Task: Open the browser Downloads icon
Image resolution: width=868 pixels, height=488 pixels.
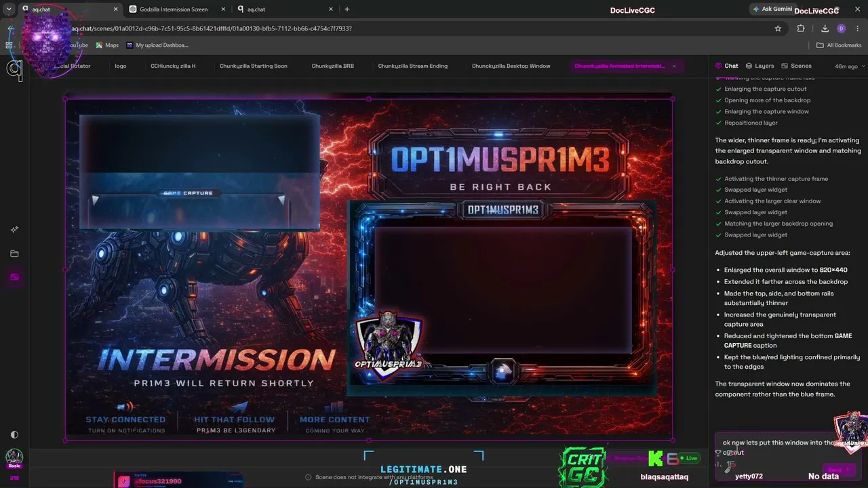Action: 825,28
